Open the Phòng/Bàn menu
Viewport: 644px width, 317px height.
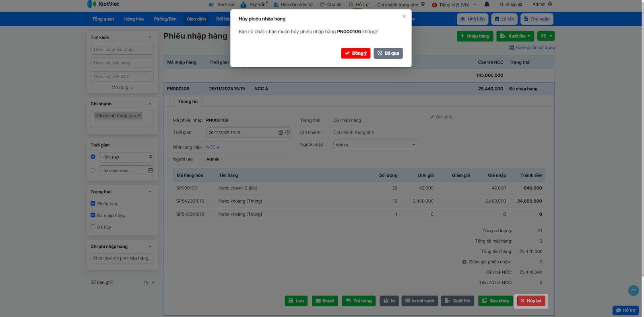click(x=165, y=19)
